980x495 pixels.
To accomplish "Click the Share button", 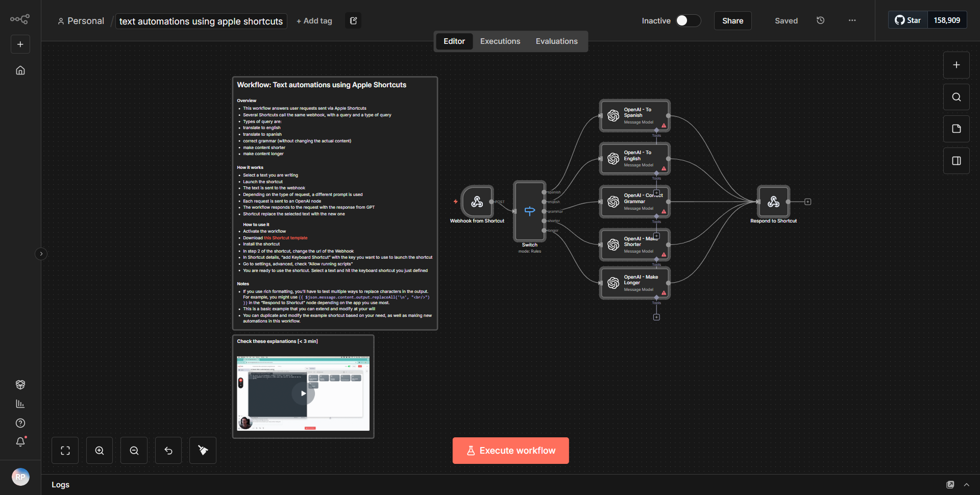I will click(732, 20).
